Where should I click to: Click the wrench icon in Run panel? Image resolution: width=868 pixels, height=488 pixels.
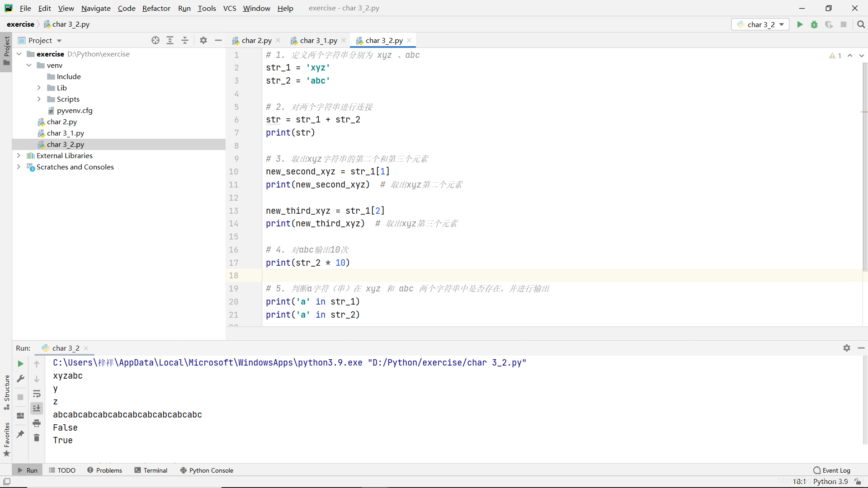[x=20, y=379]
